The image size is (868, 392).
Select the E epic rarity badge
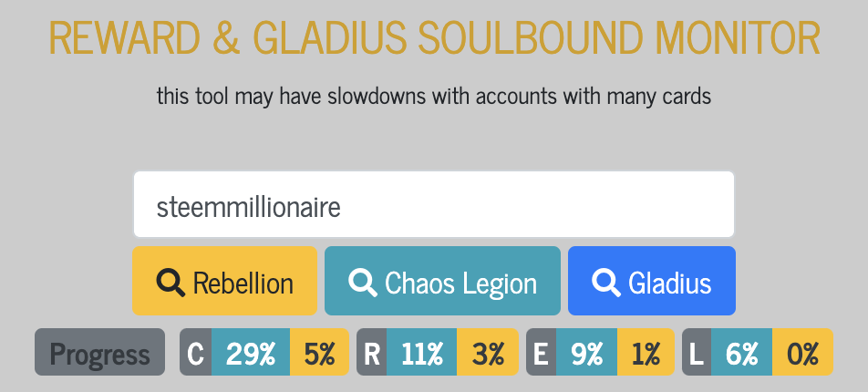pyautogui.click(x=541, y=353)
